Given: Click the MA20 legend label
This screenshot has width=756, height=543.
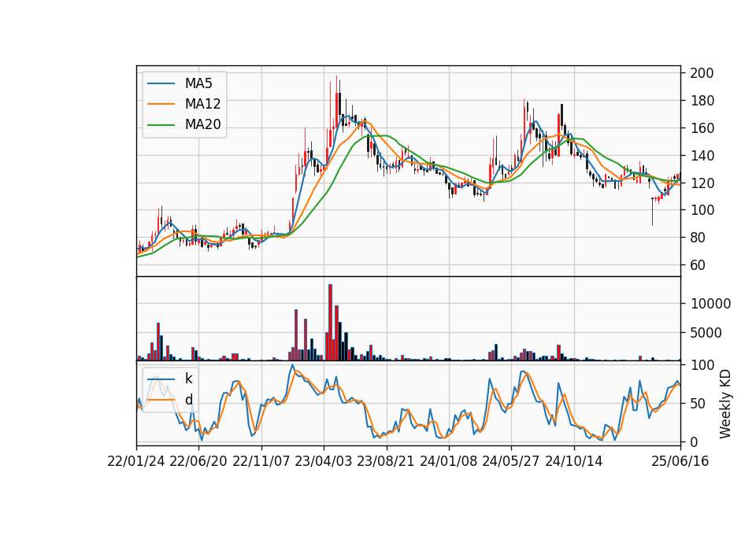Looking at the screenshot, I should click(x=202, y=125).
